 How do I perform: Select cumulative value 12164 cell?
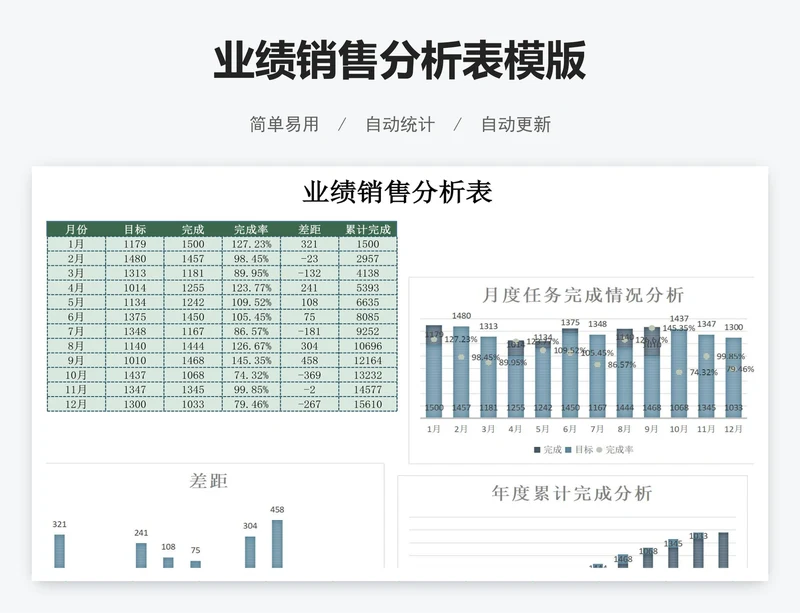[368, 360]
